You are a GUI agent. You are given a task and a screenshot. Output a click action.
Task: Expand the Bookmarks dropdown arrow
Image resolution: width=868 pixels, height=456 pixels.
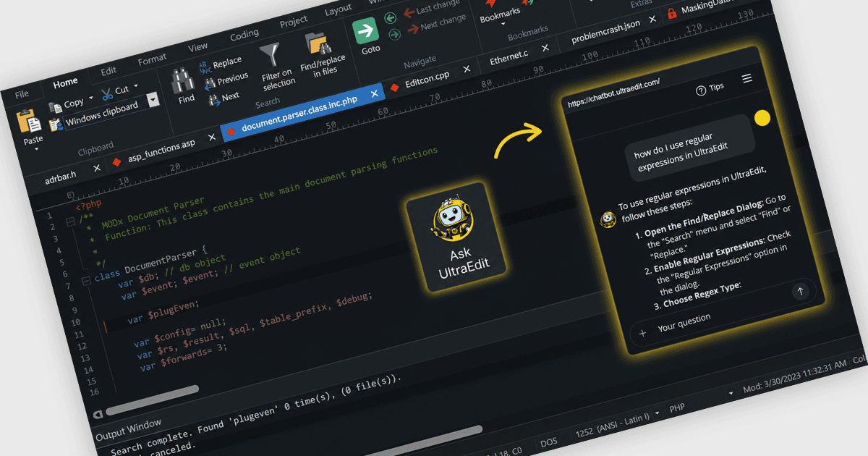pyautogui.click(x=503, y=24)
